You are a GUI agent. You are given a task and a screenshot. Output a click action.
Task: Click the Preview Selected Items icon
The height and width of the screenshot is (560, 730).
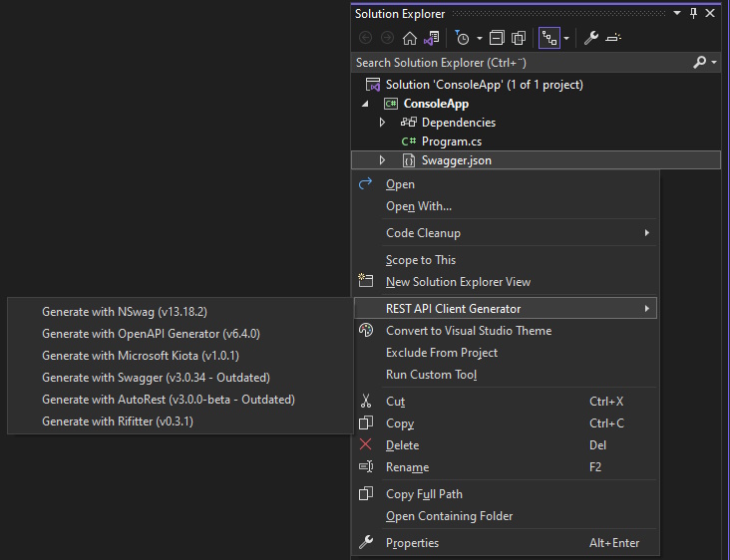pos(613,38)
